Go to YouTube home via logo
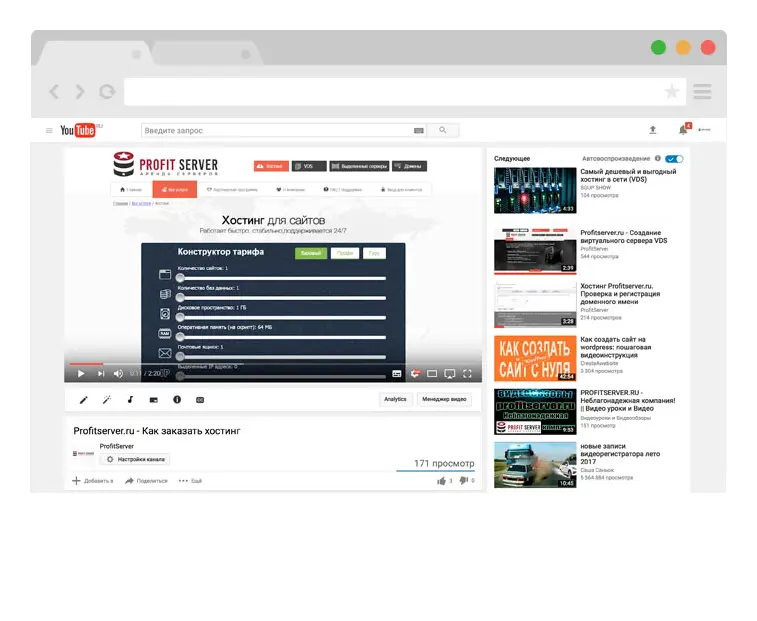The width and height of the screenshot is (757, 621). pyautogui.click(x=78, y=130)
